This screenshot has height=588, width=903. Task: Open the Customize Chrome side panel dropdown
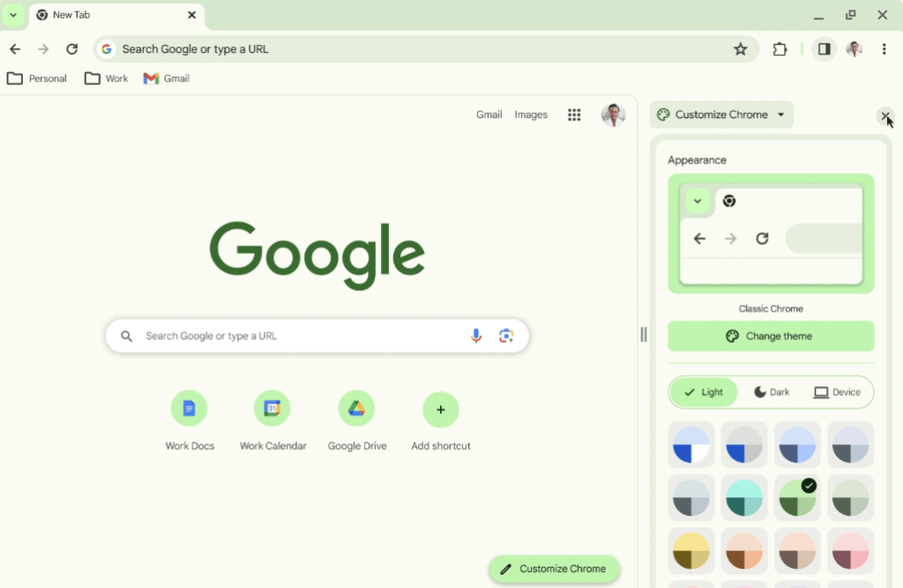pos(721,115)
